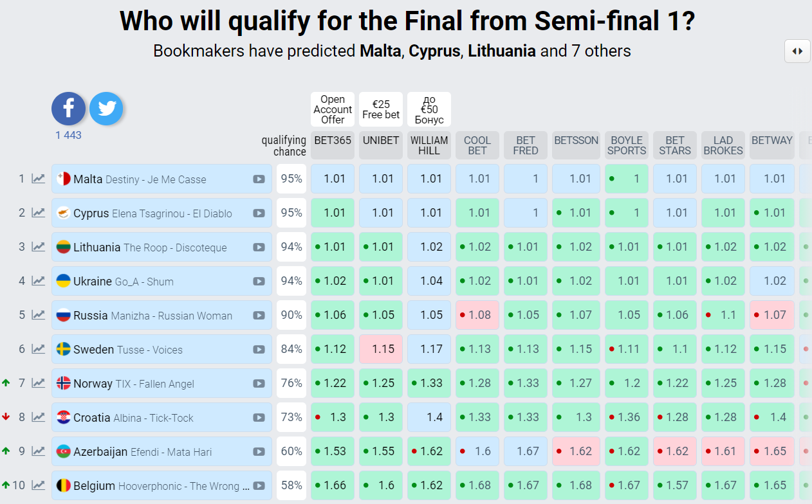Play Azerbaijan's Mata Hari video
Viewport: 812px width, 504px height.
click(259, 452)
